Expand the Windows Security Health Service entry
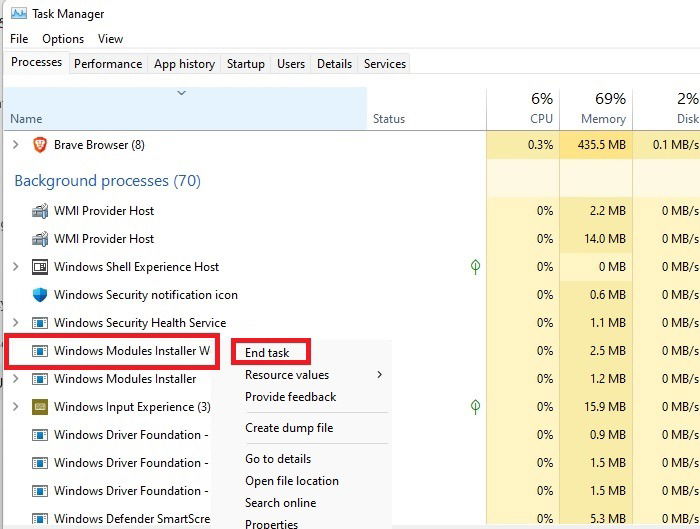The image size is (700, 529). point(16,322)
